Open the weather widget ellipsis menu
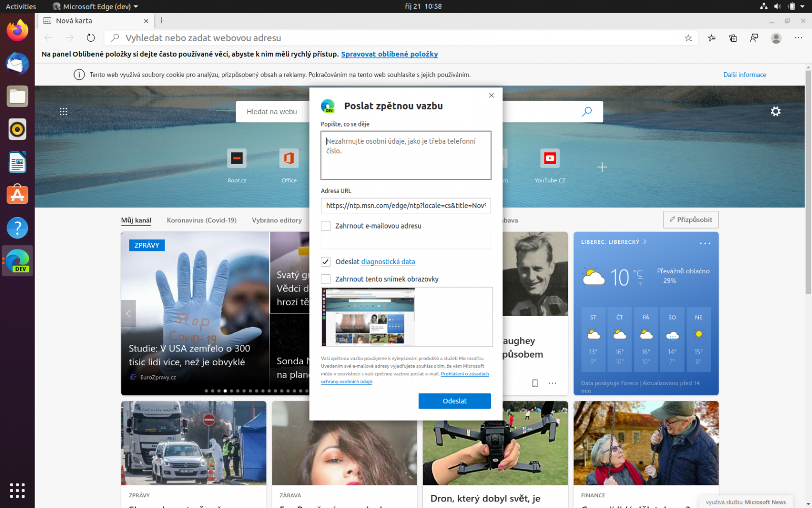812x508 pixels. coord(705,243)
